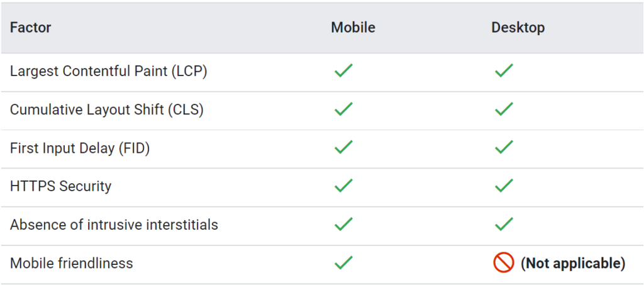Click the Largest Contentful Paint (LCP) label
This screenshot has width=644, height=285.
108,71
